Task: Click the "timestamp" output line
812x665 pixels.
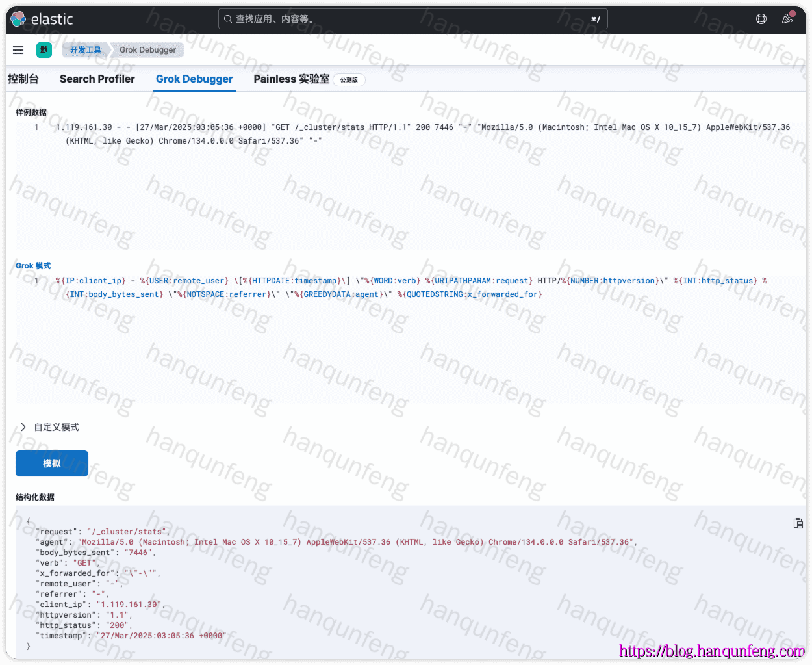Action: pos(131,636)
